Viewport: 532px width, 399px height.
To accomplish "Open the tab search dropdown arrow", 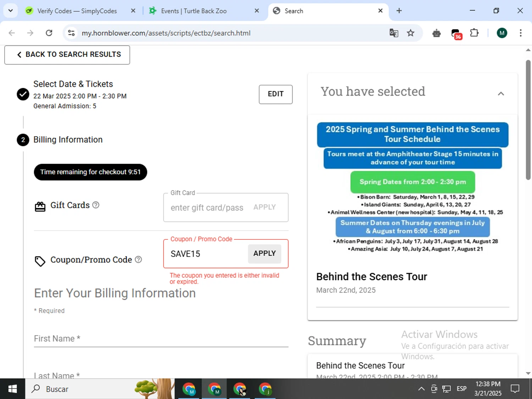I will click(11, 11).
